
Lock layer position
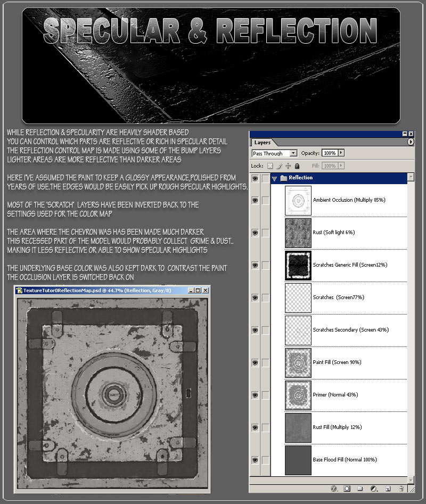[288, 166]
